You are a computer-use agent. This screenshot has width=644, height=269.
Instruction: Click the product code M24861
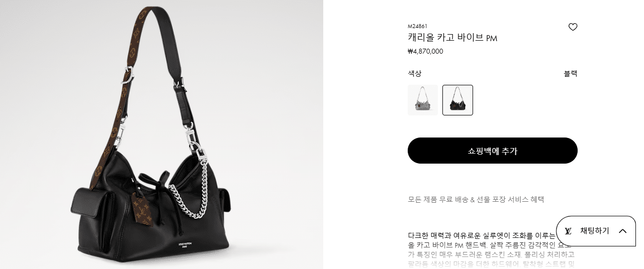tap(417, 26)
